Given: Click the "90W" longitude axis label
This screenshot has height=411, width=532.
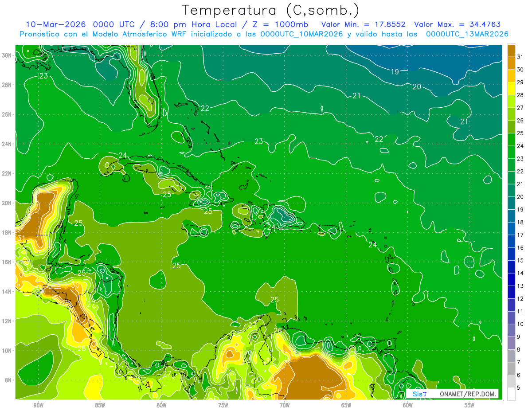Looking at the screenshot, I should [38, 406].
